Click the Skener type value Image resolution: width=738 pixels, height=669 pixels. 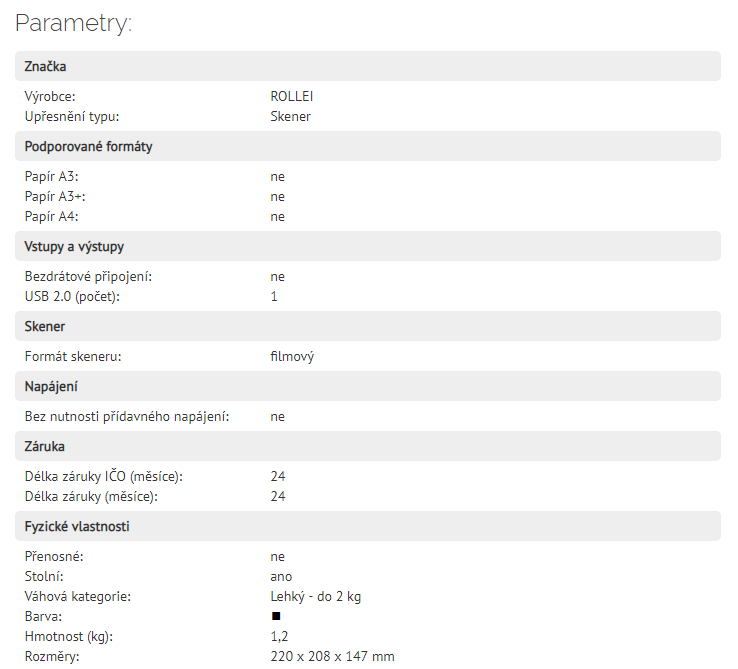point(290,116)
